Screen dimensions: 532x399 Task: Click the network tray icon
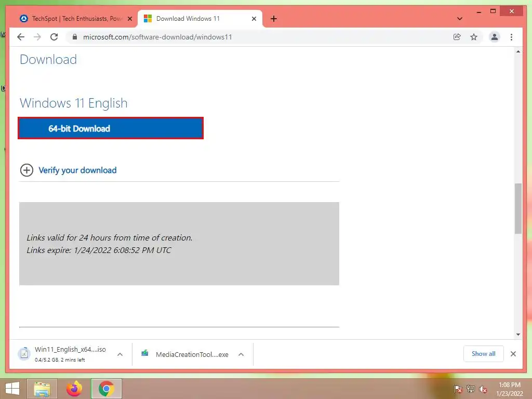coord(470,389)
